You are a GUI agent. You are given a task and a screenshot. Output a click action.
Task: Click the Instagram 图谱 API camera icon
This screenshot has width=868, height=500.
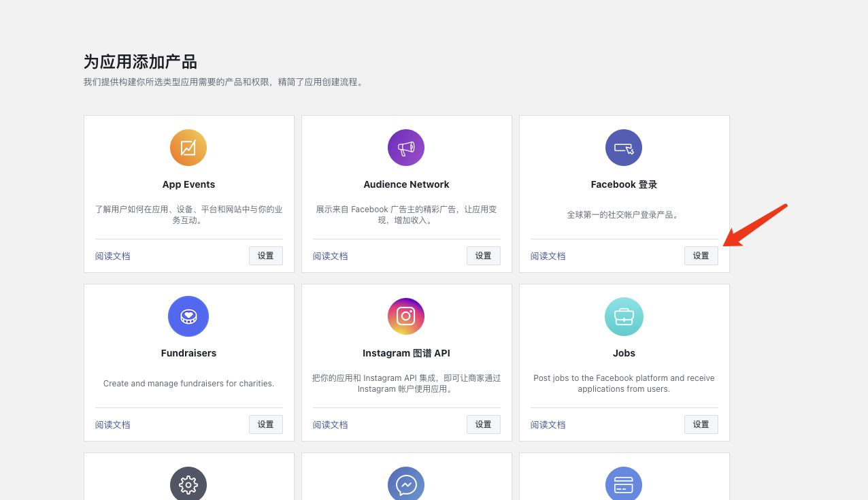406,316
